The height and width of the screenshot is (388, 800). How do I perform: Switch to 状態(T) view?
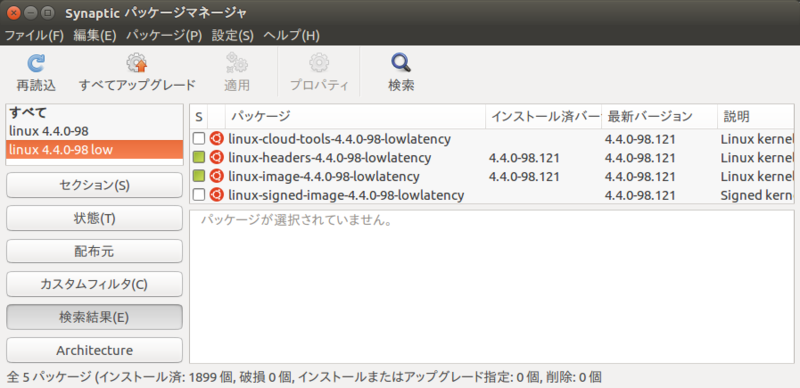click(94, 218)
